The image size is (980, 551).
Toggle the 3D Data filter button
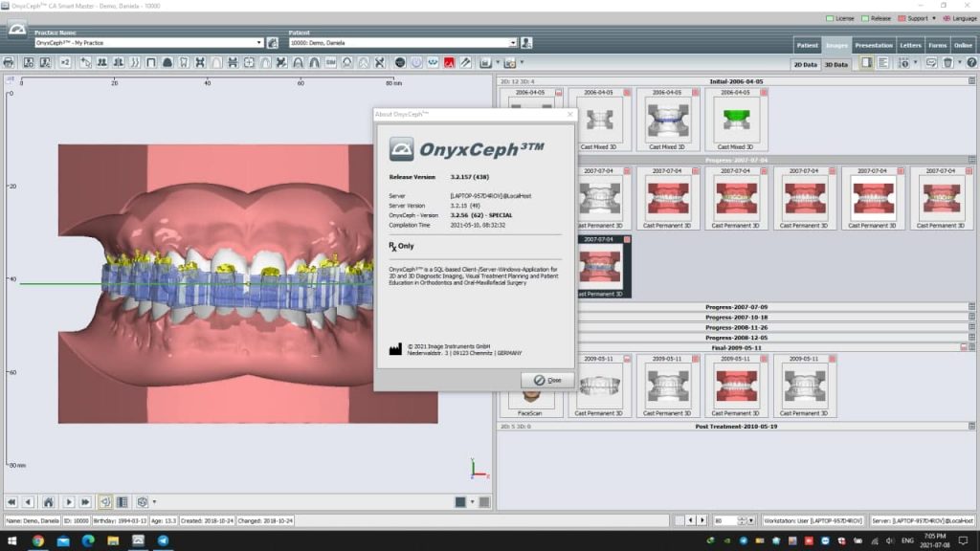[x=835, y=64]
